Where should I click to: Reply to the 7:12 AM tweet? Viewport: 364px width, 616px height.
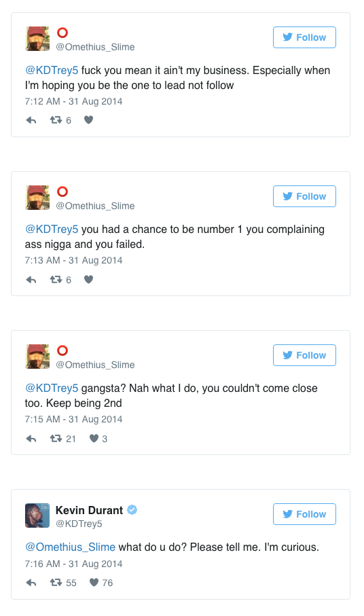point(31,120)
